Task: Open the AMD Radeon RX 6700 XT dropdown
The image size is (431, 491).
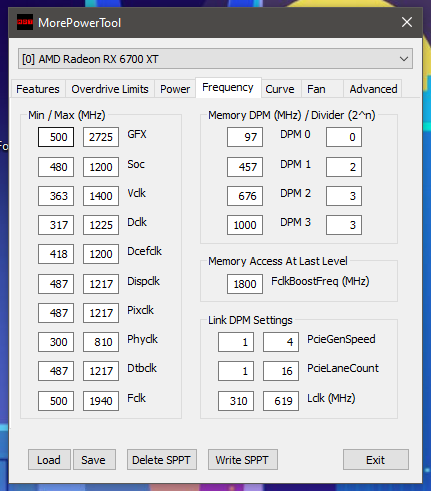Action: click(215, 59)
